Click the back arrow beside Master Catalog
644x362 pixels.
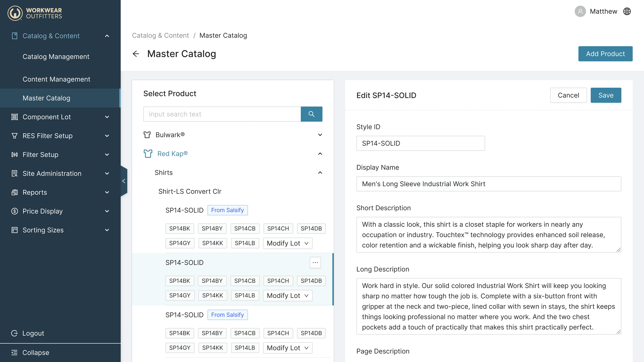pyautogui.click(x=136, y=54)
